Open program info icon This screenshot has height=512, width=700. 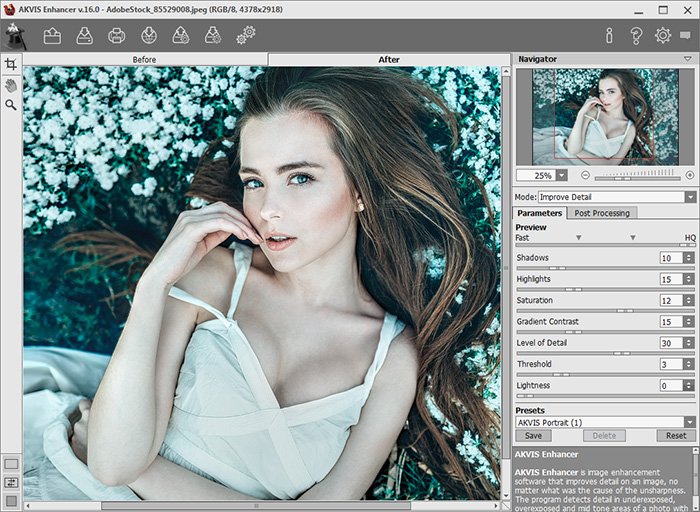pos(609,36)
